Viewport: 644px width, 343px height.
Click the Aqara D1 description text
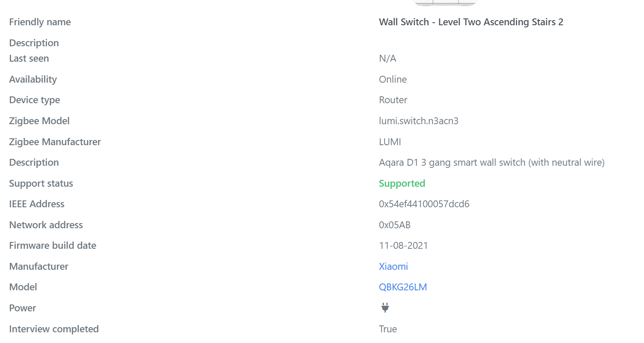pos(491,162)
